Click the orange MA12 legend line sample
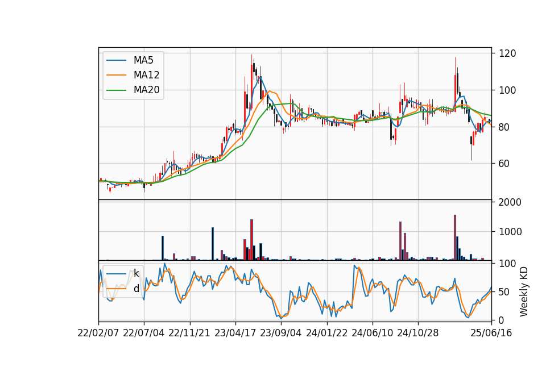The height and width of the screenshot is (392, 546). pyautogui.click(x=116, y=75)
